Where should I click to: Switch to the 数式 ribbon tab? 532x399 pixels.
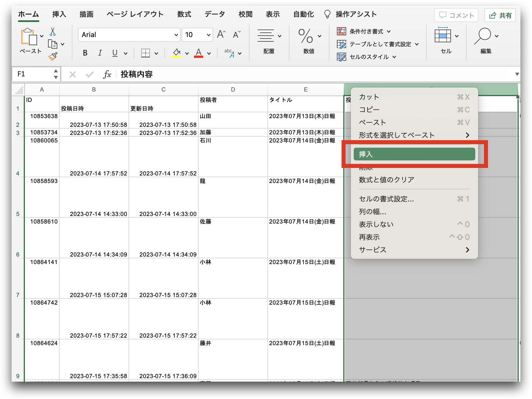point(184,14)
